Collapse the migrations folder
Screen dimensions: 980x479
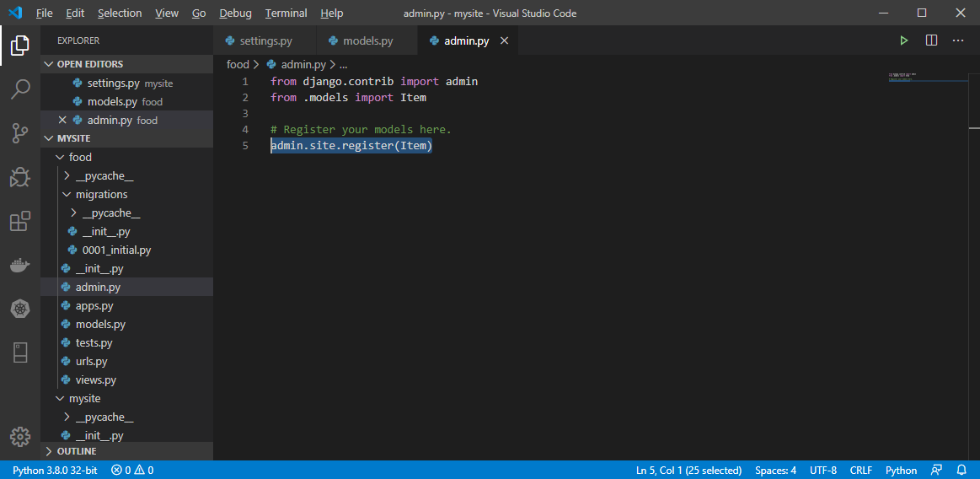(127, 195)
